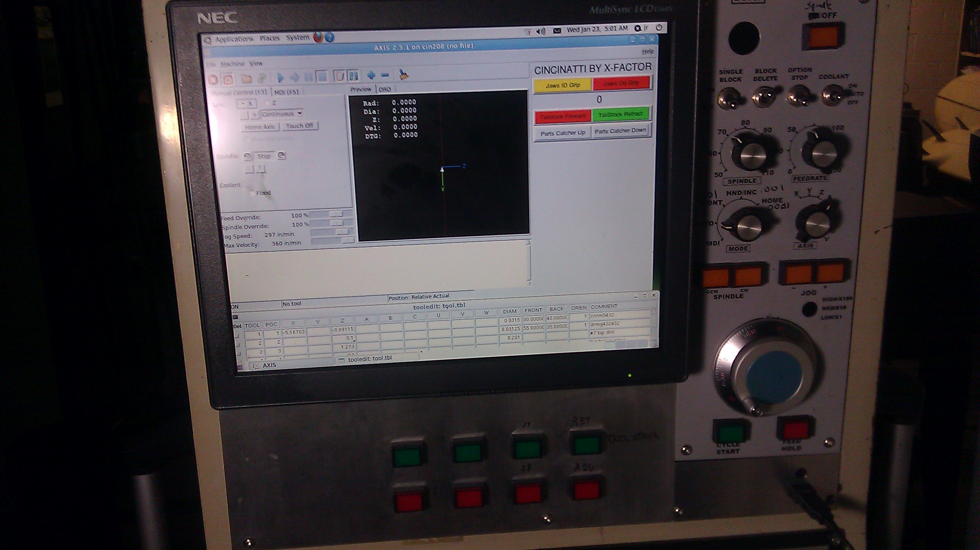This screenshot has height=550, width=980.
Task: Open the View menu
Action: 256,63
